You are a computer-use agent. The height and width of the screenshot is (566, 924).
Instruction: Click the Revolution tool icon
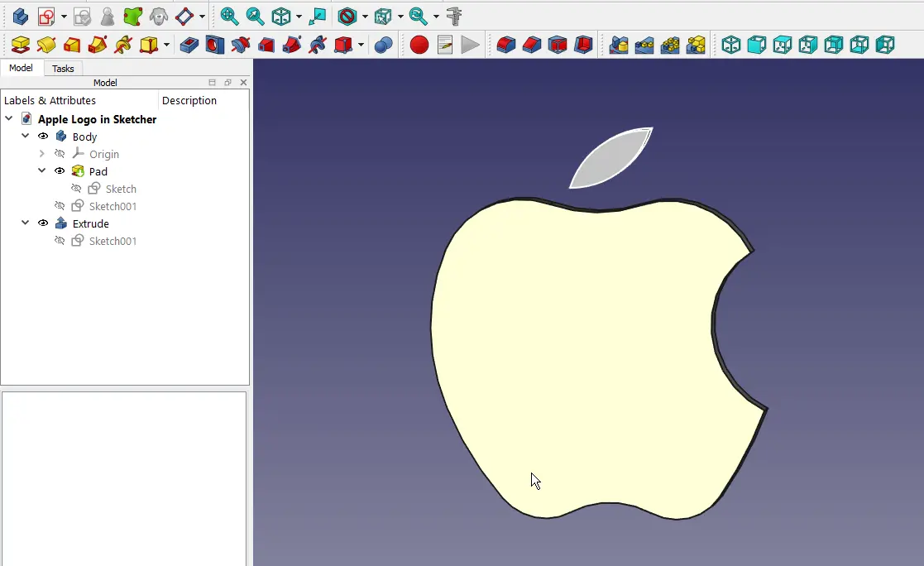[46, 45]
